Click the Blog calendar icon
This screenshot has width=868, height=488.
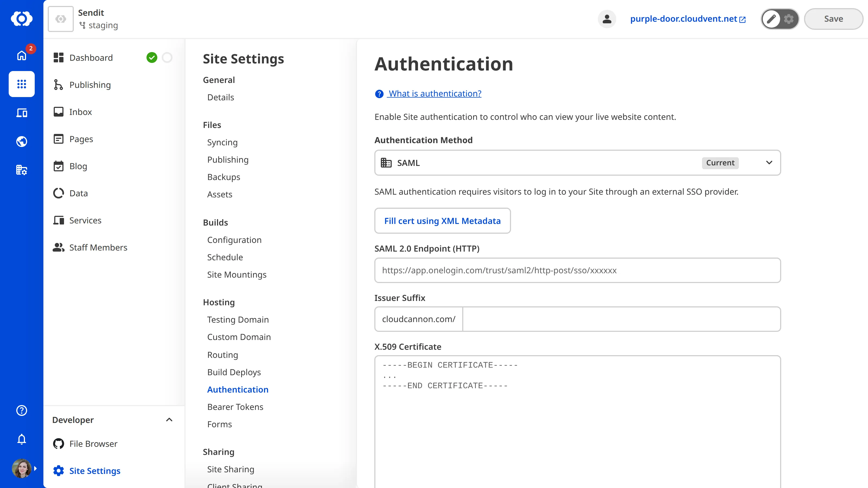59,166
